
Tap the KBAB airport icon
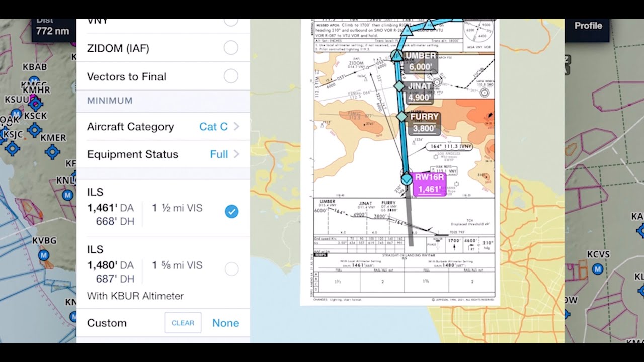(x=34, y=80)
